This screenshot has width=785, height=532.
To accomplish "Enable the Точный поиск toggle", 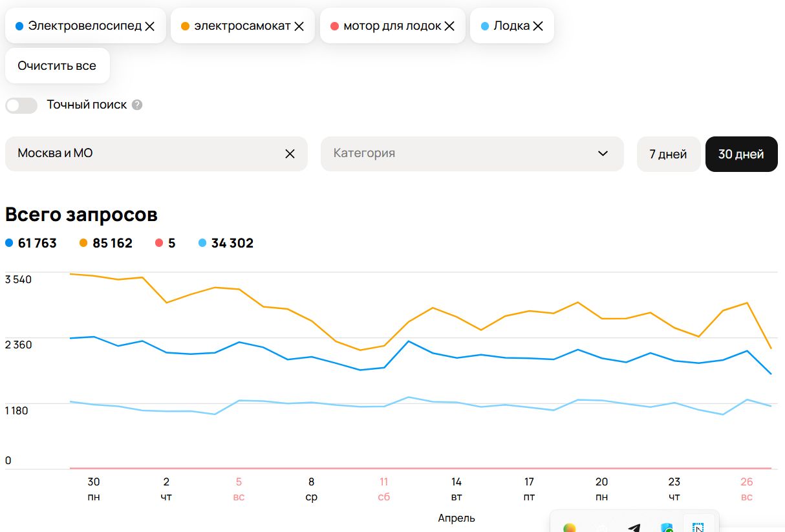I will click(x=21, y=105).
